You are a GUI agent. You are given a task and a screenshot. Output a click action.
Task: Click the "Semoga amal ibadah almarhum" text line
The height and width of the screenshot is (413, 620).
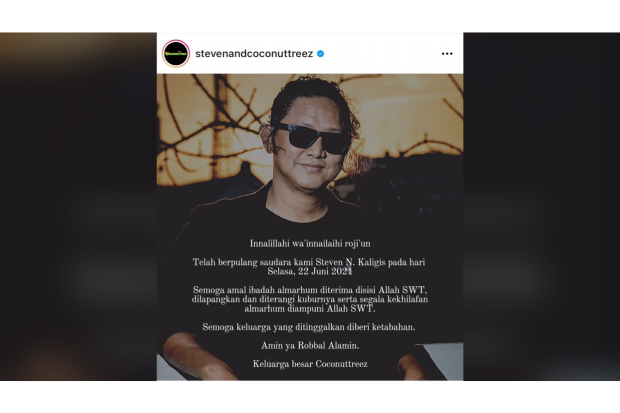[x=310, y=290]
